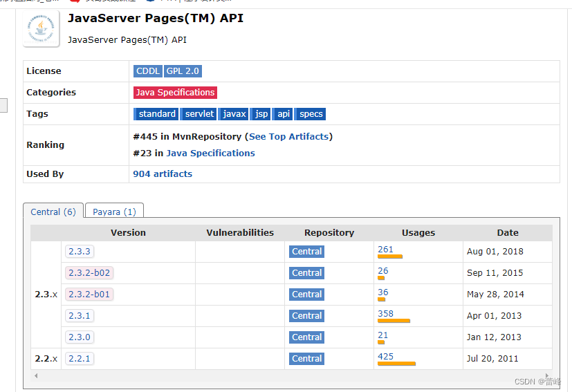Click the Ranking row label
The image size is (572, 392).
click(x=45, y=145)
